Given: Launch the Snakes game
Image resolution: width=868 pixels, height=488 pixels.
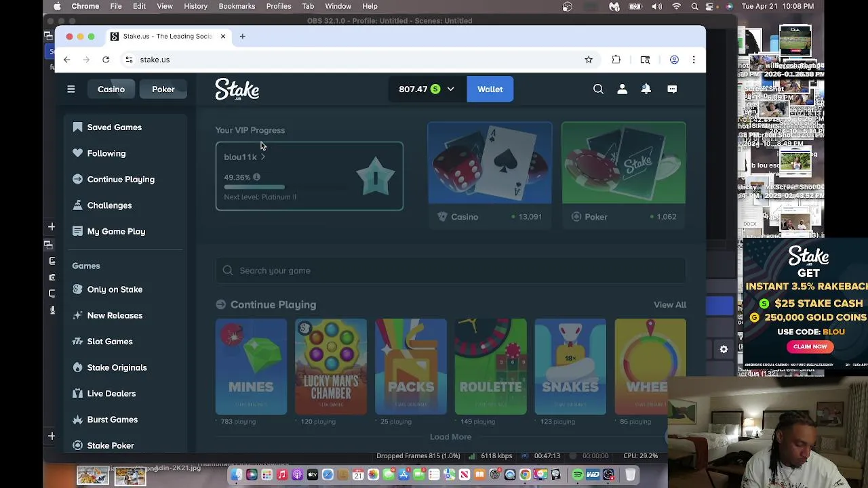Looking at the screenshot, I should tap(570, 367).
